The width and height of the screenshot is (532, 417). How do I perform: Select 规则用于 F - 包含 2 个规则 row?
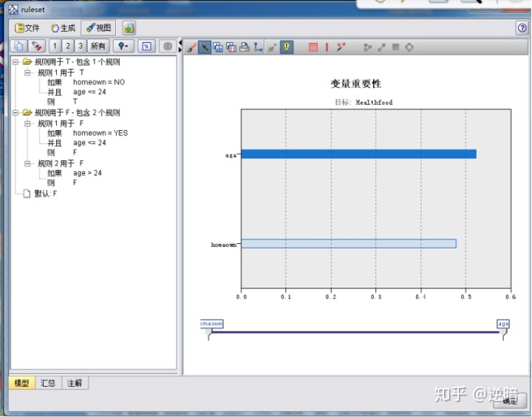pos(77,112)
